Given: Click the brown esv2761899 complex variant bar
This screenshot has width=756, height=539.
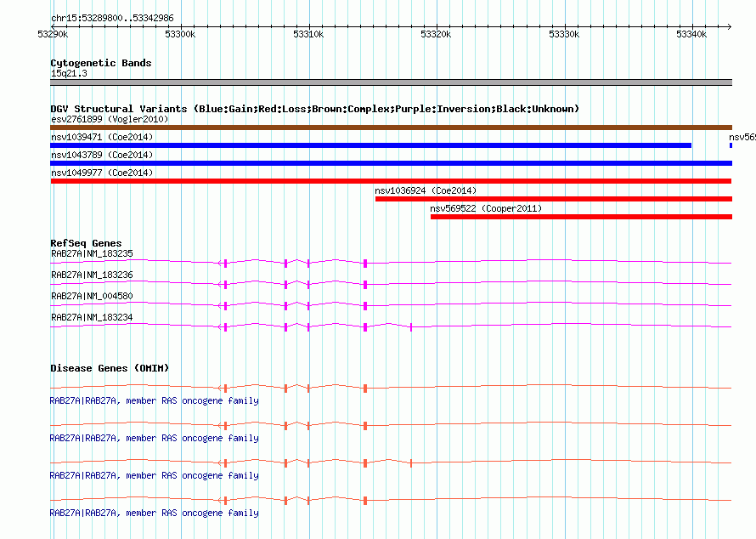Looking at the screenshot, I should [x=391, y=128].
